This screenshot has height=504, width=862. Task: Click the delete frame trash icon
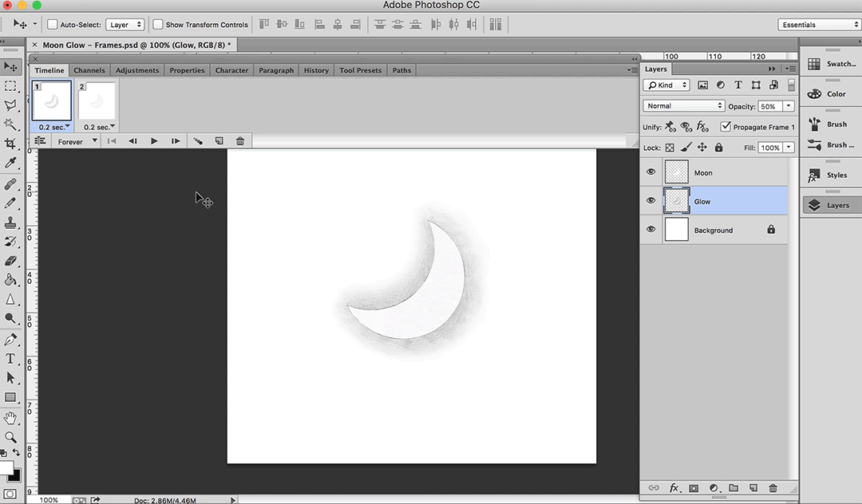(x=239, y=141)
